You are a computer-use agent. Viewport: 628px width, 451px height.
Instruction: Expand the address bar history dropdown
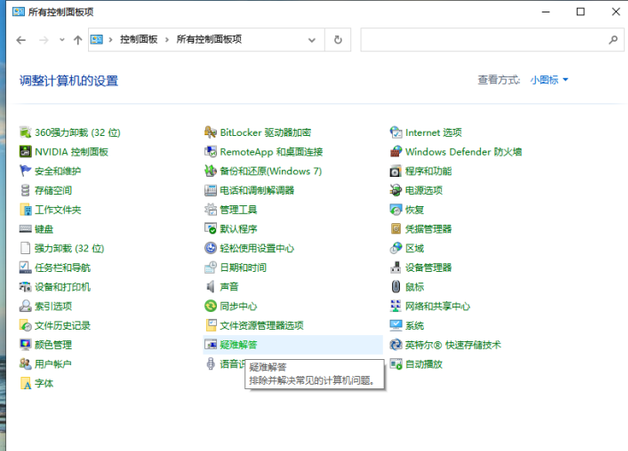click(x=312, y=40)
